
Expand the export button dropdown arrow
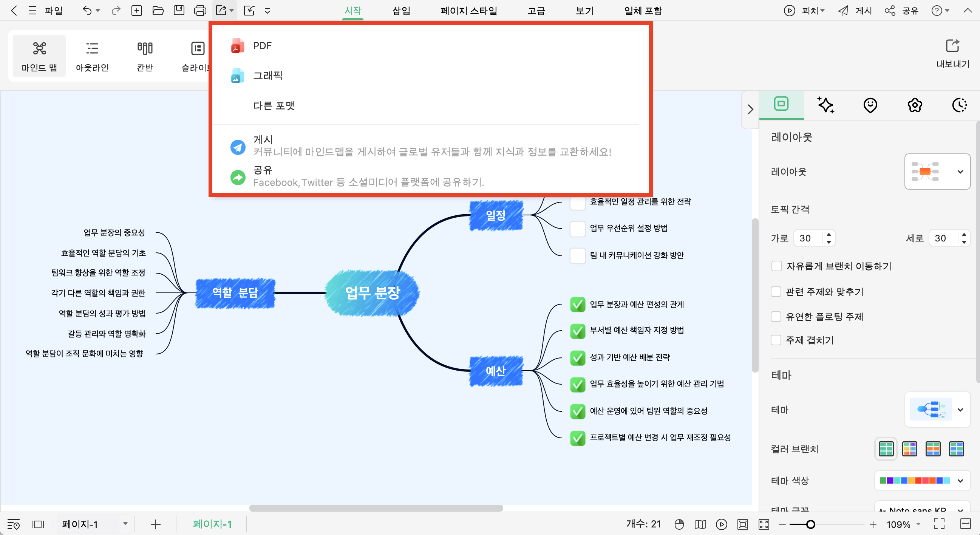point(232,11)
